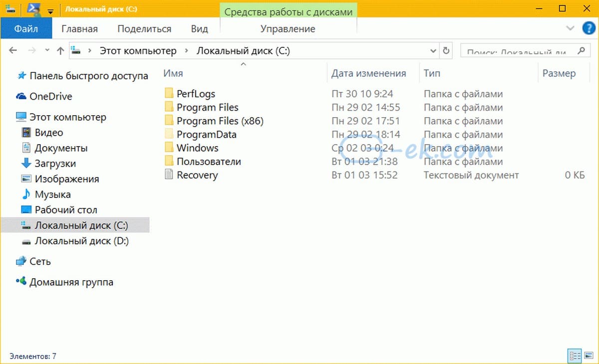This screenshot has height=364, width=599.
Task: Click the Back arrow navigation icon
Action: [13, 51]
